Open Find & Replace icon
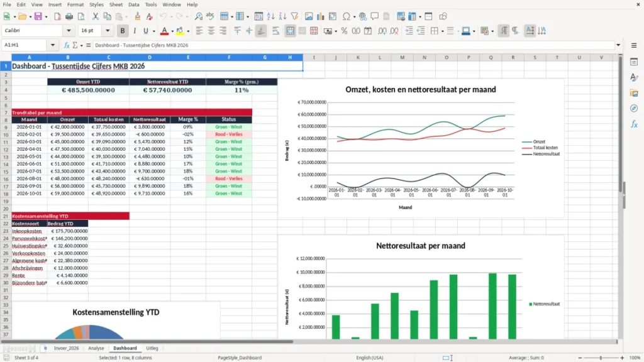This screenshot has width=644, height=362. tap(198, 16)
